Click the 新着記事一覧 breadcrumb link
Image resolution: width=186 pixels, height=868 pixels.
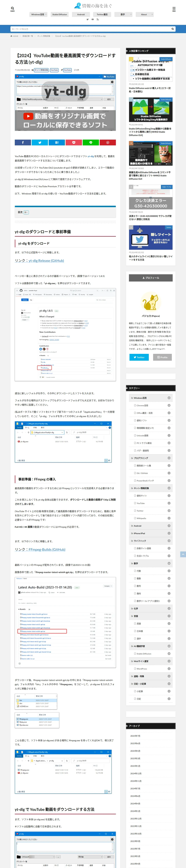click(28, 36)
